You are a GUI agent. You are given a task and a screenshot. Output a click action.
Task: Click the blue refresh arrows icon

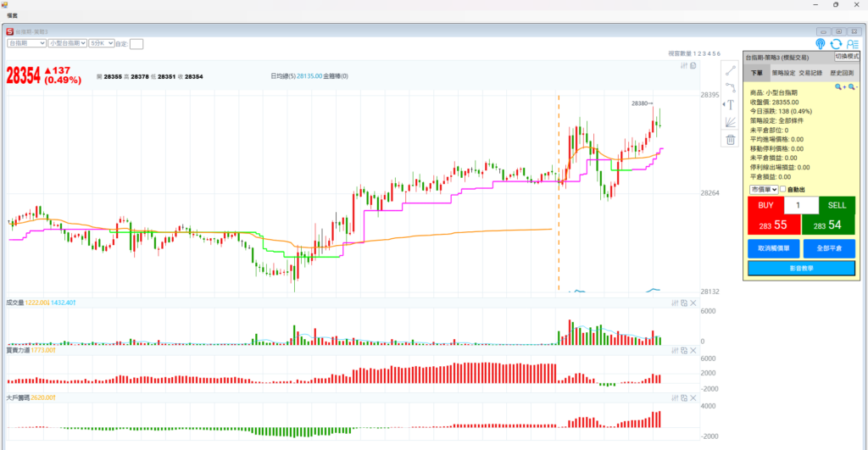click(836, 43)
